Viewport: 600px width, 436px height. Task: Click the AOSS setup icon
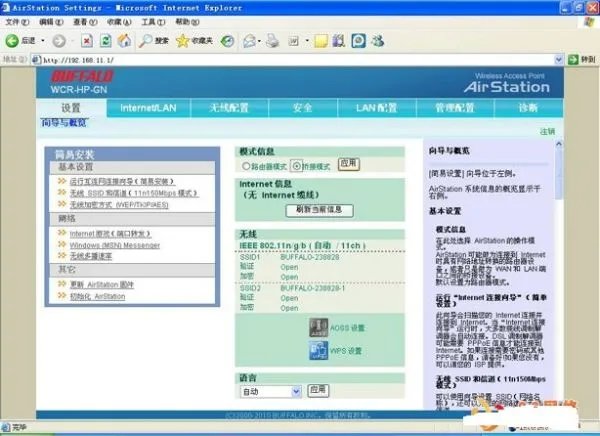coord(318,328)
